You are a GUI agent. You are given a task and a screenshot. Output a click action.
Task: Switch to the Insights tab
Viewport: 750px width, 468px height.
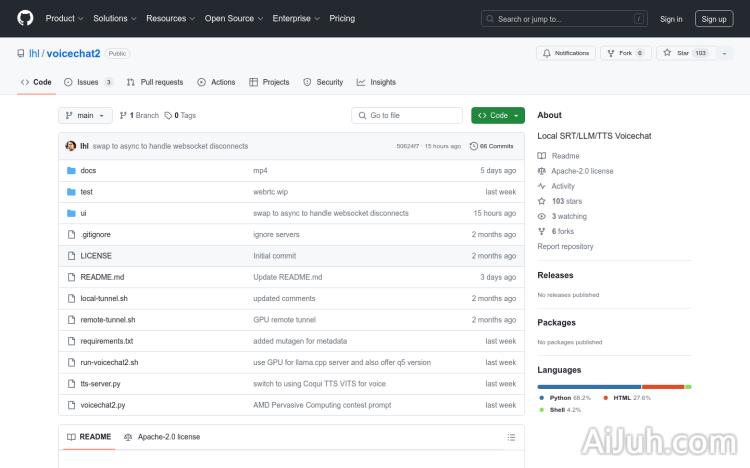(x=376, y=82)
